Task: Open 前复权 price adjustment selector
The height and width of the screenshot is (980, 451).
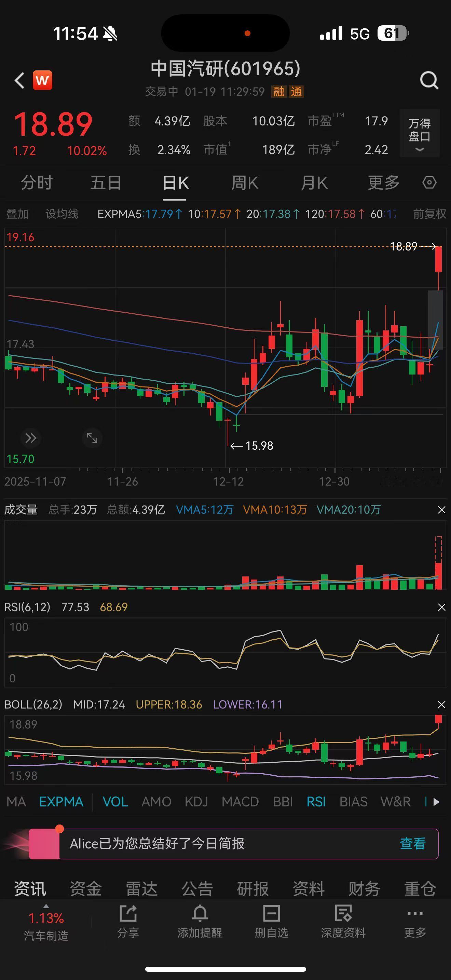Action: (x=430, y=214)
